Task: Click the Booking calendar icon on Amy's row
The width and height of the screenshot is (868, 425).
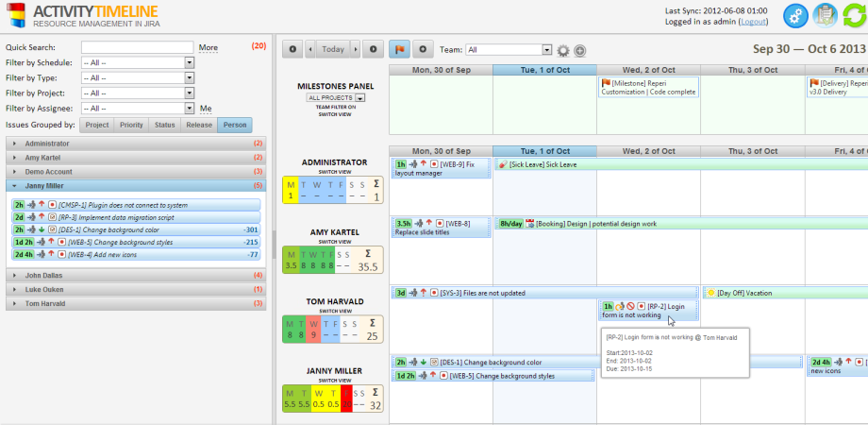Action: point(529,223)
